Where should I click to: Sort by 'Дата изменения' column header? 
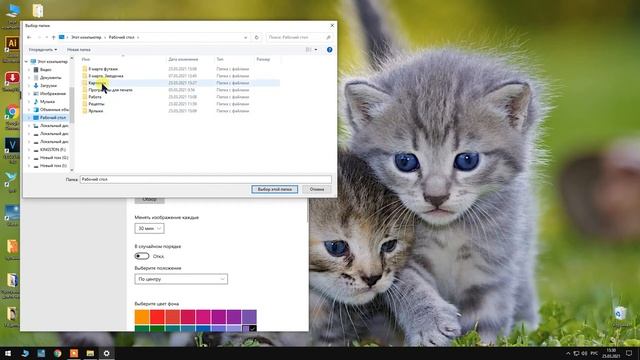(183, 59)
